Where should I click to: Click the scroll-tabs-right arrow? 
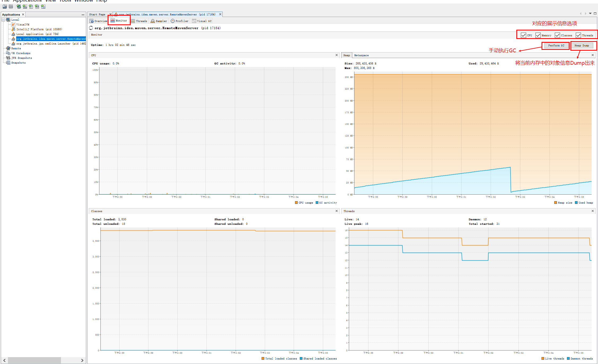pos(586,13)
